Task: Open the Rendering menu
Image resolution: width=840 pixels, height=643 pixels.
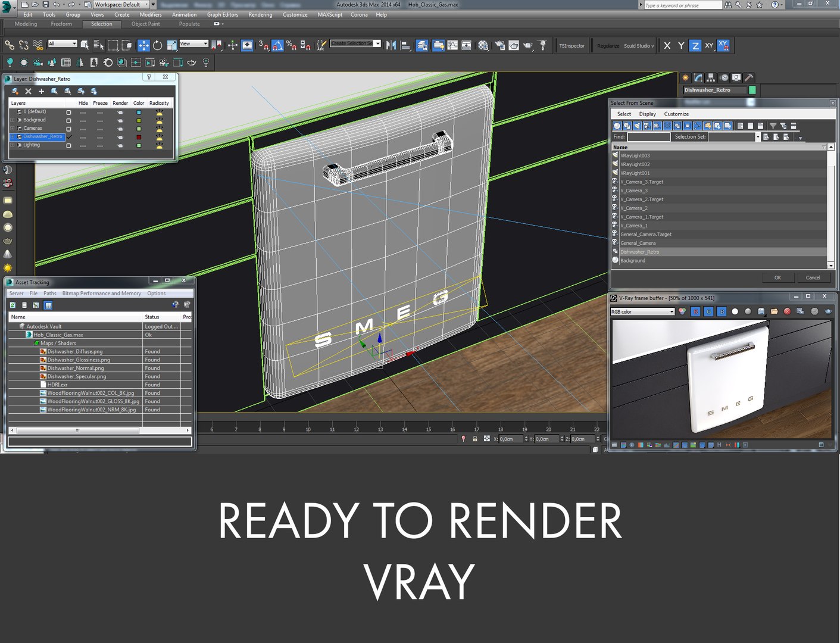Action: (x=260, y=15)
